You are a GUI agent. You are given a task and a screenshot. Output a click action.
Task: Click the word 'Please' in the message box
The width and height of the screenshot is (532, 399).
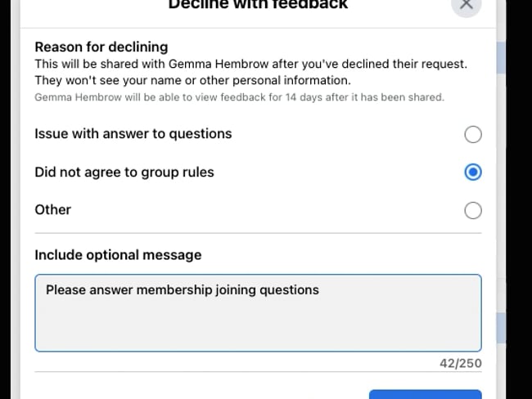point(64,289)
